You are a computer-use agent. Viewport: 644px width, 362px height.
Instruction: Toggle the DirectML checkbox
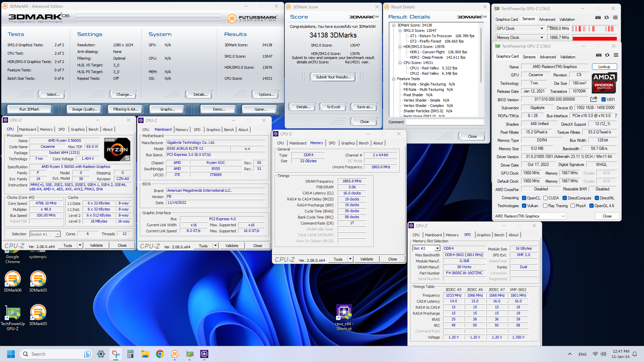(x=597, y=198)
